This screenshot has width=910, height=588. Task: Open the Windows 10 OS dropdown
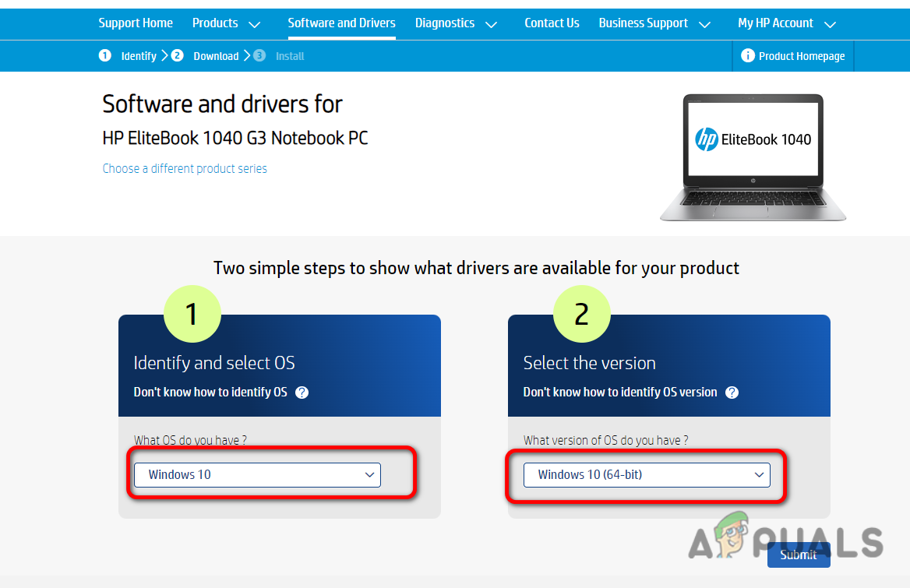[256, 474]
